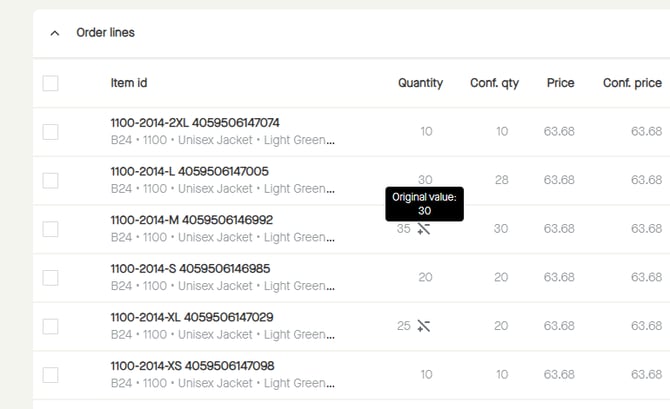Screen dimensions: 670x409
Task: Open item 1100-2014-M 4059506146992
Action: point(191,220)
